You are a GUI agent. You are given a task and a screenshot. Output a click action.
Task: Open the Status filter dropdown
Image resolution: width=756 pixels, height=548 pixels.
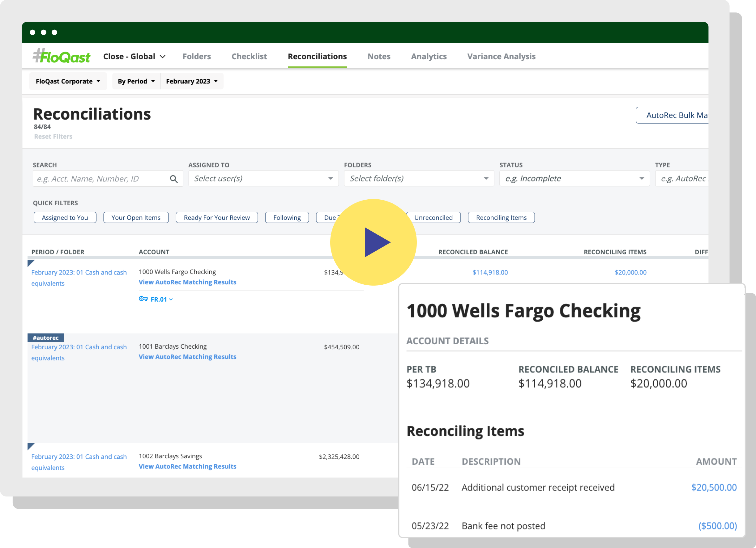click(574, 179)
